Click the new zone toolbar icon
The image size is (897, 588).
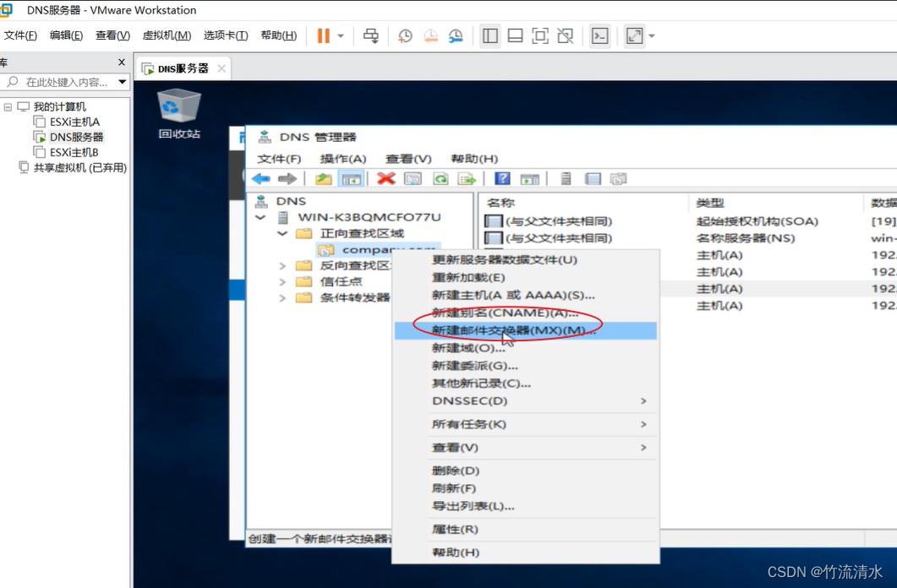click(x=593, y=179)
